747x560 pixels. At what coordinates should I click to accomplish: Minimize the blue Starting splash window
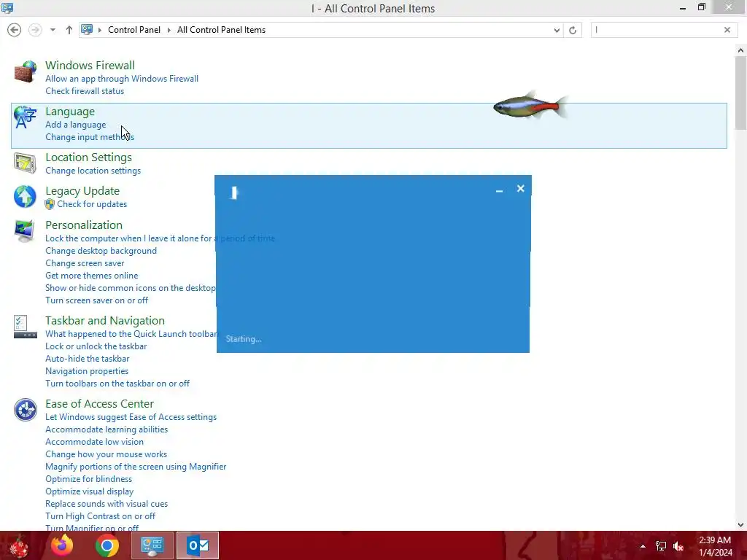(499, 190)
